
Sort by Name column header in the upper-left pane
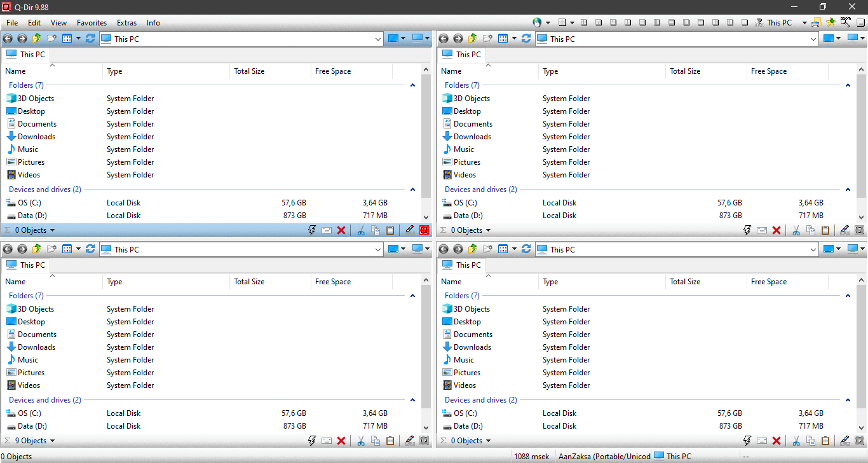[x=51, y=71]
